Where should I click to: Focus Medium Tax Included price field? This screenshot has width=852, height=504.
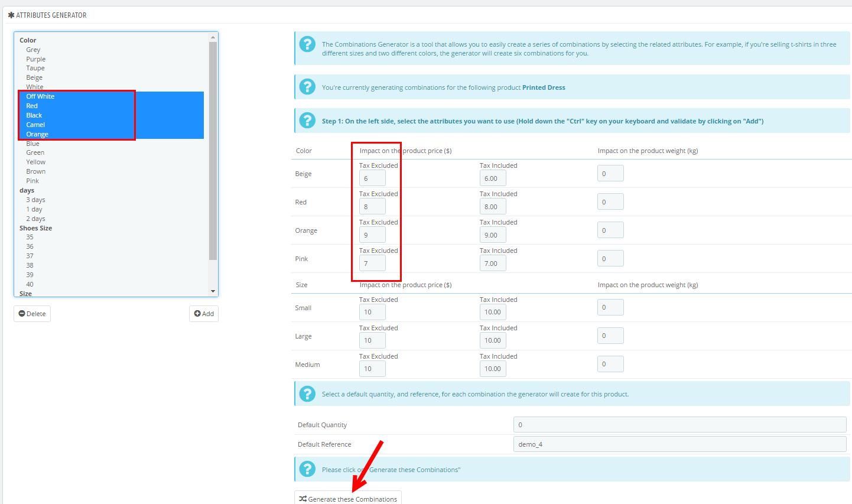[x=493, y=369]
